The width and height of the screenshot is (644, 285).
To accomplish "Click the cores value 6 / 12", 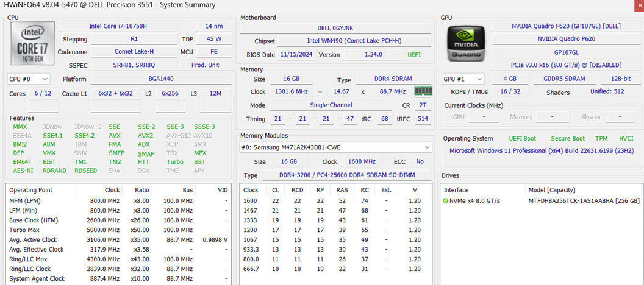I will click(x=43, y=94).
